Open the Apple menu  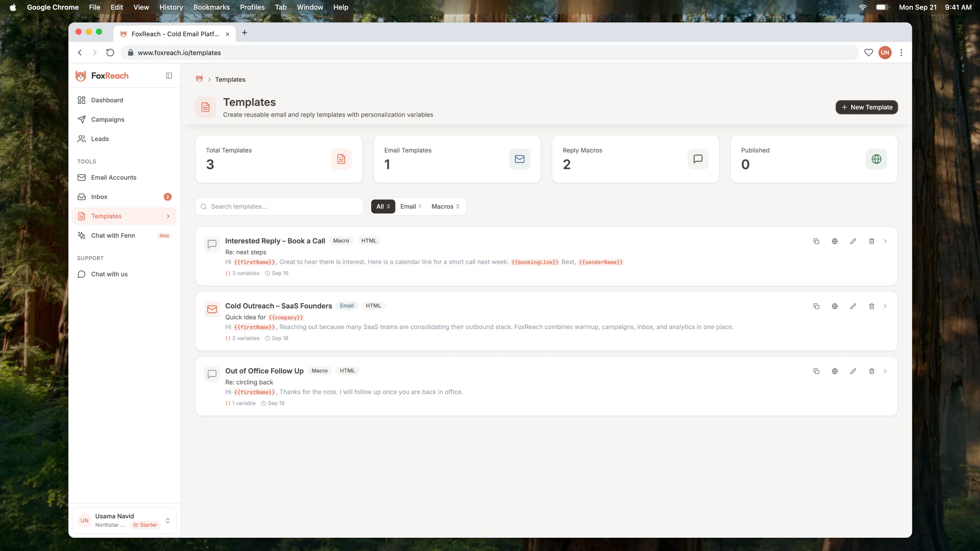coord(13,7)
